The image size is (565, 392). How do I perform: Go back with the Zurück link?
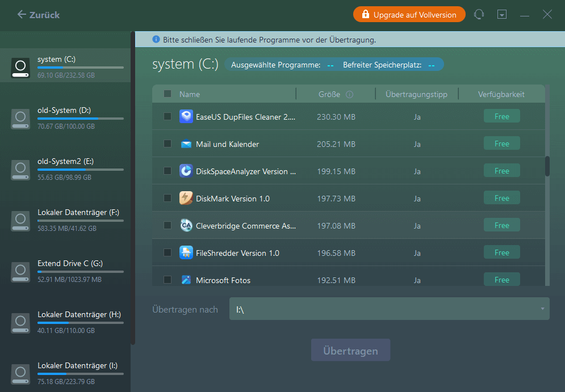point(39,15)
